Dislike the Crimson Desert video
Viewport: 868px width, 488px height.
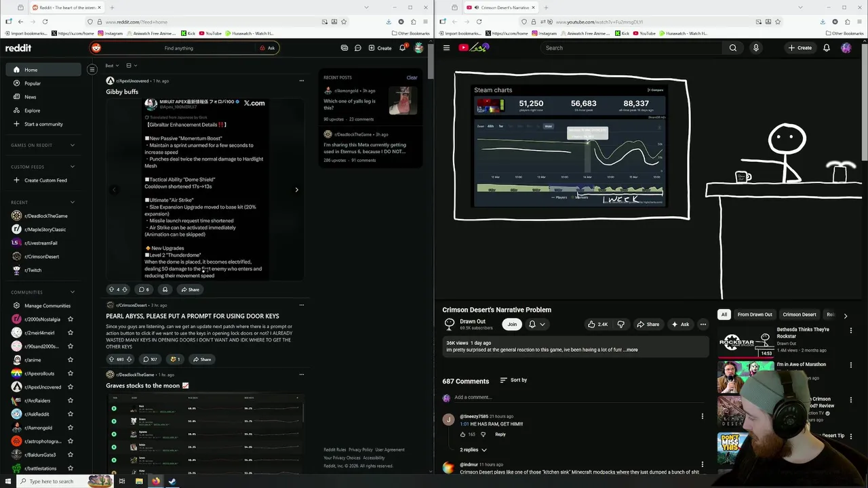[620, 324]
